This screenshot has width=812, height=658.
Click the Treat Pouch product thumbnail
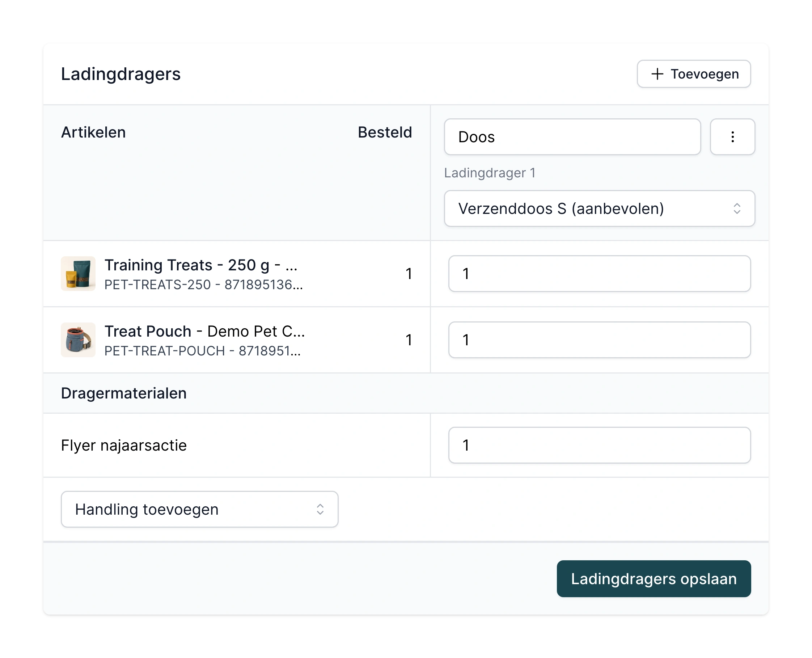tap(78, 340)
